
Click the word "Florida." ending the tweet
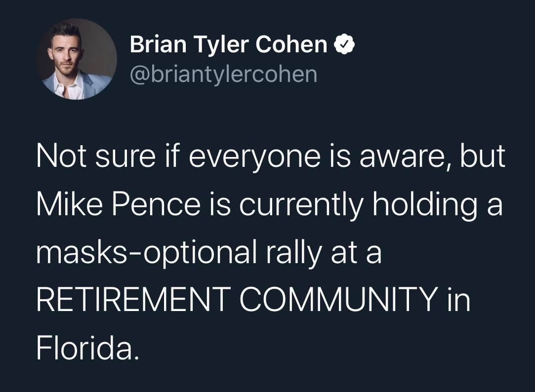pyautogui.click(x=88, y=348)
